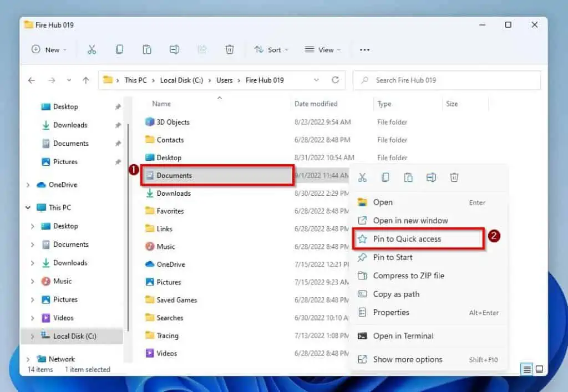Click the Rename icon in the toolbar
The image size is (568, 392).
[174, 49]
